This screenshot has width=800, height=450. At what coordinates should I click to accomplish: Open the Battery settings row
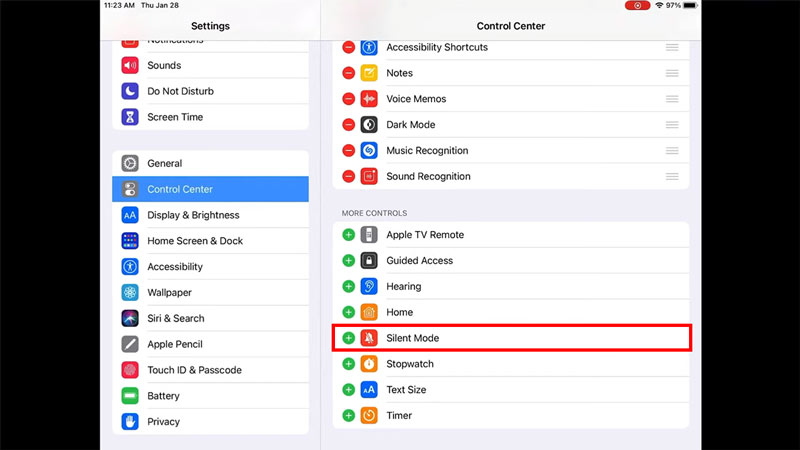(x=210, y=396)
